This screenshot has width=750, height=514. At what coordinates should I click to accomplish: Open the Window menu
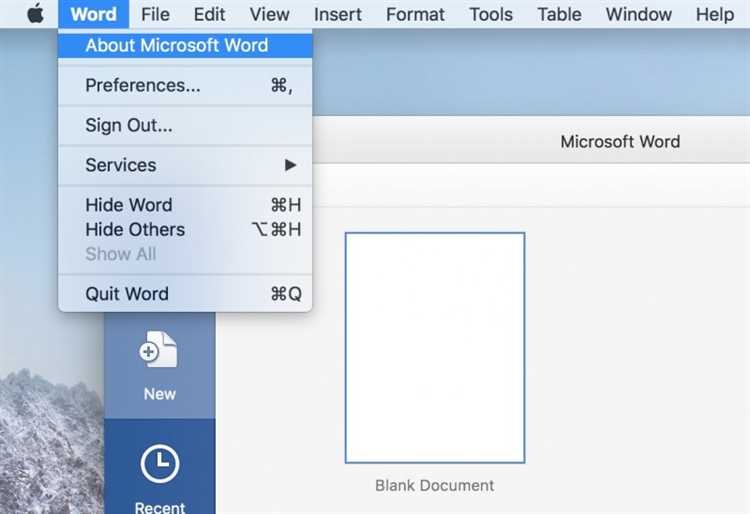click(x=639, y=14)
